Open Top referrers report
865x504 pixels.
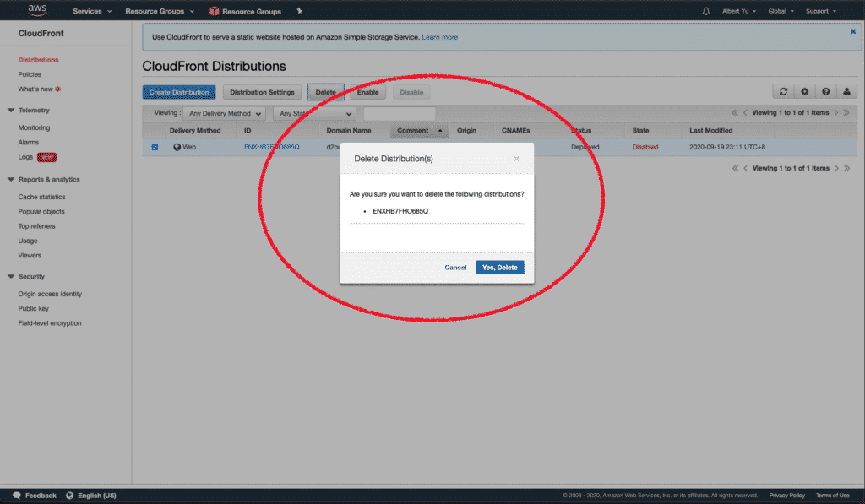[37, 226]
